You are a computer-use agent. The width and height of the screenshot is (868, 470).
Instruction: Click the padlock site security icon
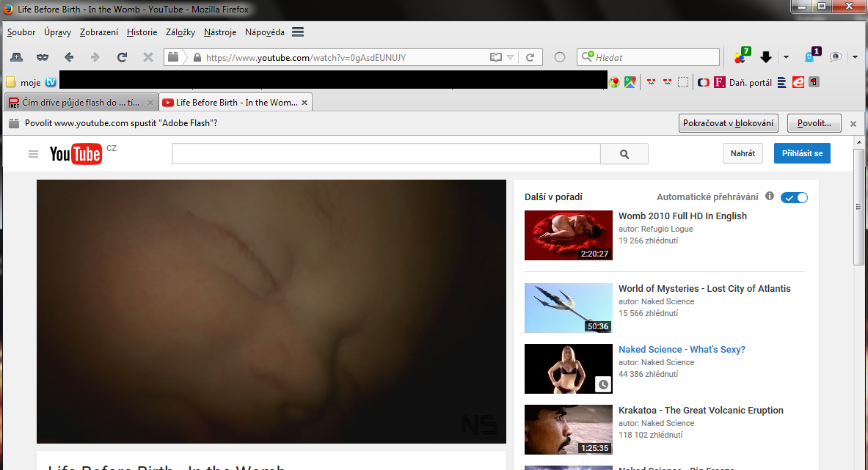[x=197, y=57]
